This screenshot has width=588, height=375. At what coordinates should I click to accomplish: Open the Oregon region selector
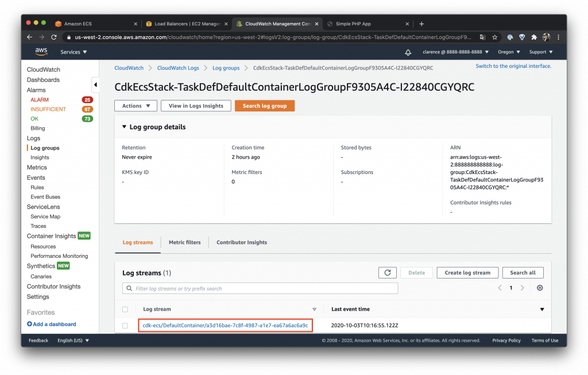point(509,52)
